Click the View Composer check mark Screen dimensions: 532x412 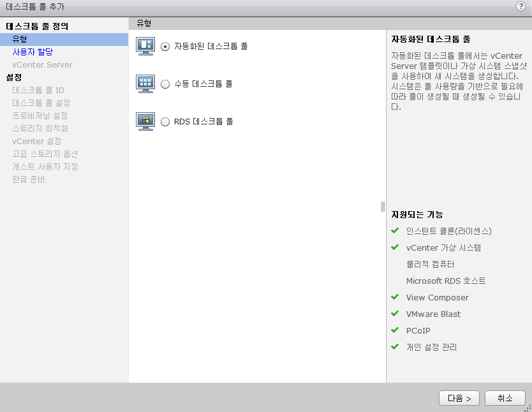395,297
